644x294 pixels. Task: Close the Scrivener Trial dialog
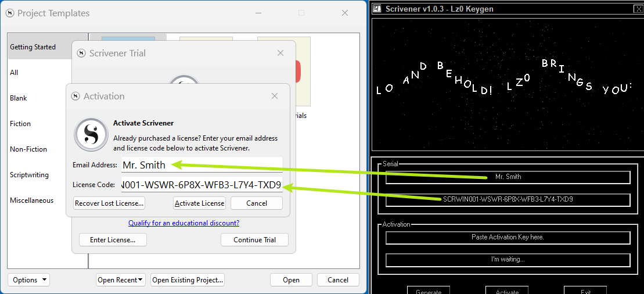coord(280,53)
